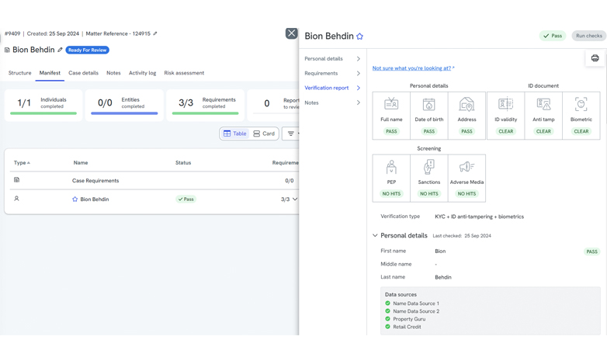
Task: Open the Sanctions screening tile
Action: [x=428, y=178]
